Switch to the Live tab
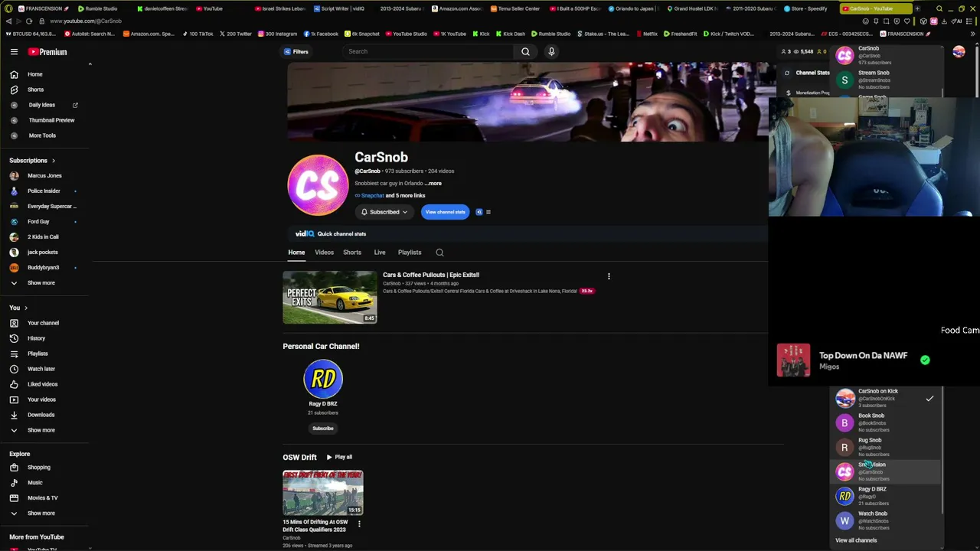This screenshot has width=980, height=551. 380,253
